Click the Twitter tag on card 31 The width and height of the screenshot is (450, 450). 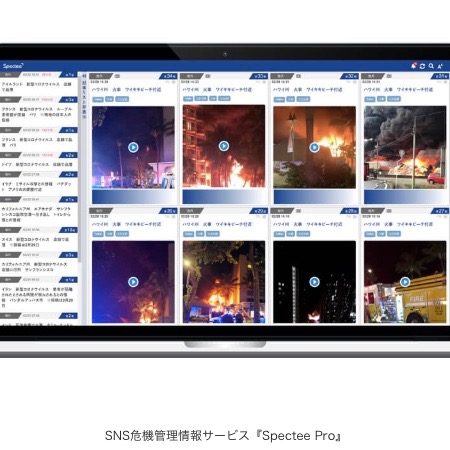(x=370, y=99)
